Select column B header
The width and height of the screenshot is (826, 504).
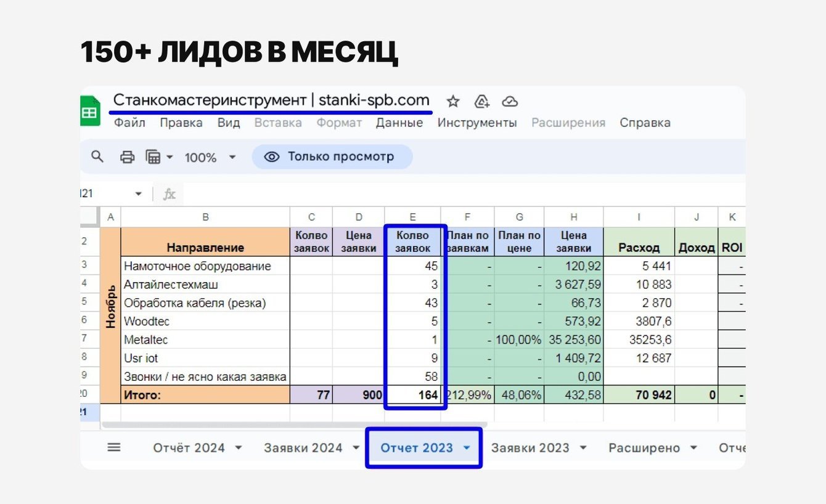point(205,216)
